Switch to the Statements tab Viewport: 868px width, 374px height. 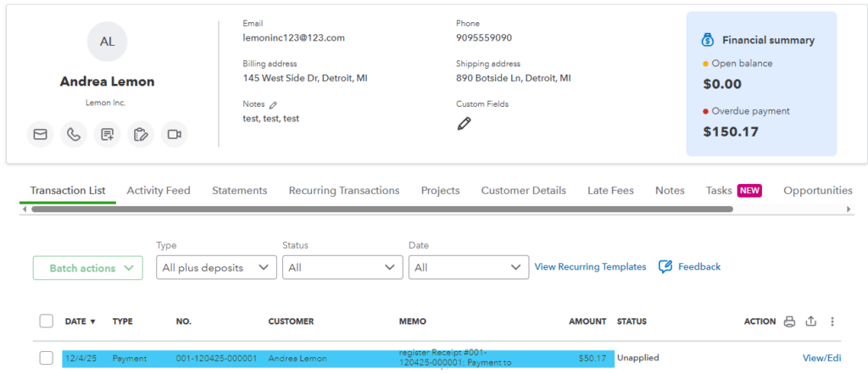point(240,191)
